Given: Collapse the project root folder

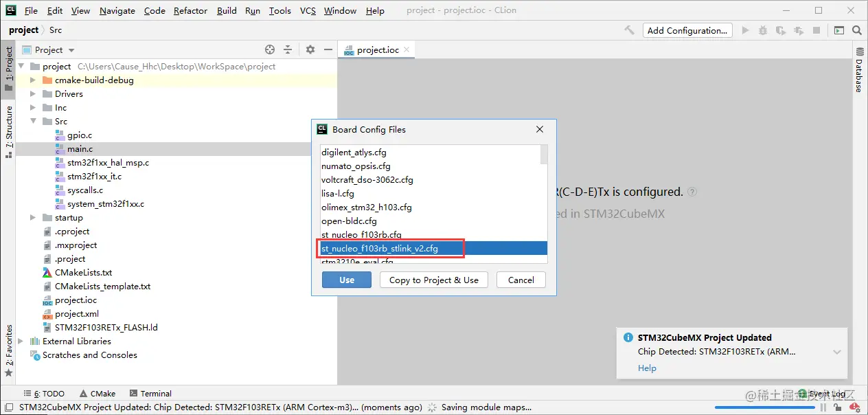Looking at the screenshot, I should point(21,67).
